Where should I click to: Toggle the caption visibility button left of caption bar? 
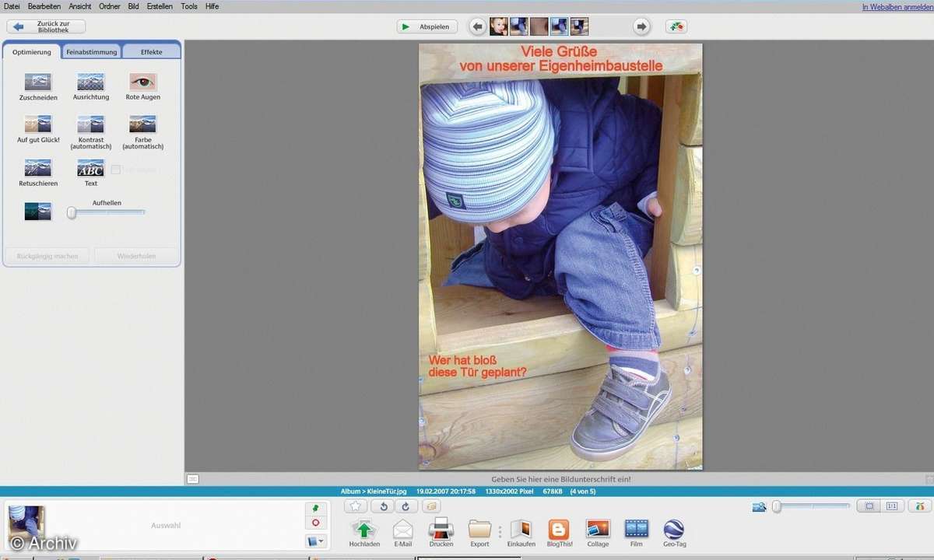[192, 479]
